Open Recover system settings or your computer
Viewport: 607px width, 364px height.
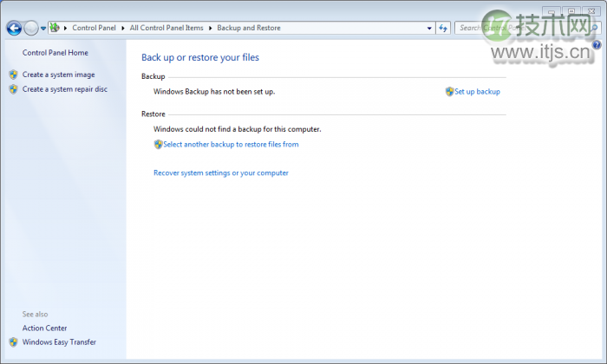pyautogui.click(x=220, y=172)
